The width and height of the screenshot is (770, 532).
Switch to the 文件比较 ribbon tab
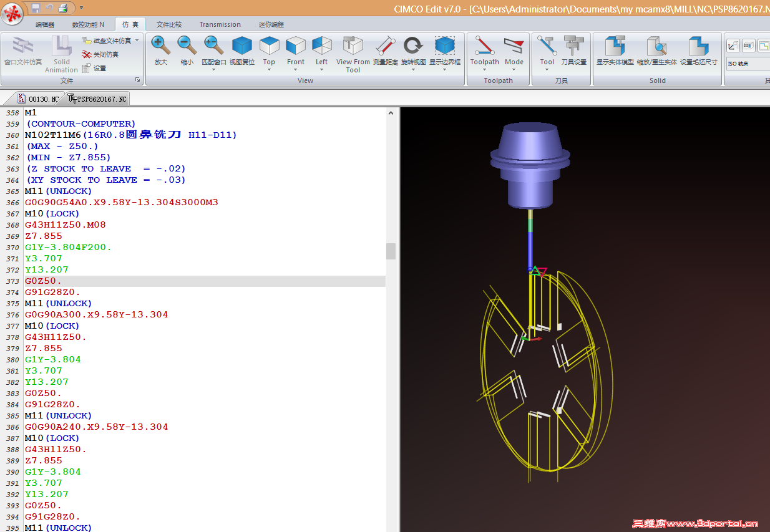click(169, 24)
